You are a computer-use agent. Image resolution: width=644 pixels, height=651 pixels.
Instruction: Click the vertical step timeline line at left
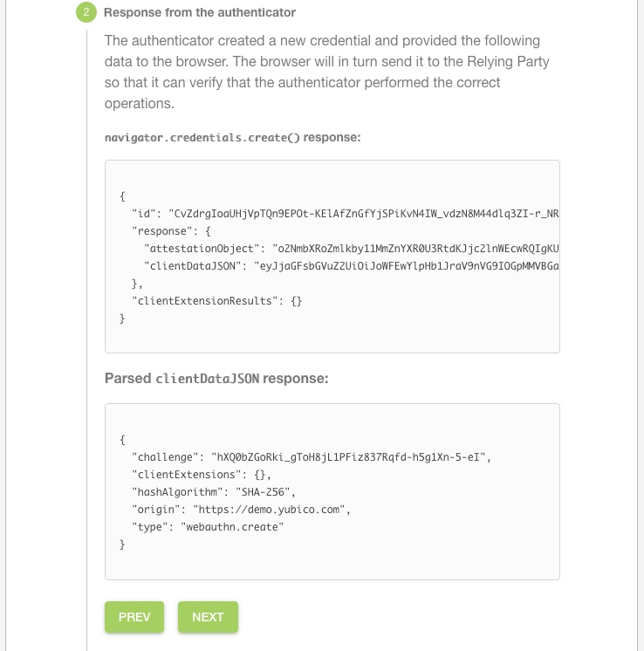coord(86,349)
